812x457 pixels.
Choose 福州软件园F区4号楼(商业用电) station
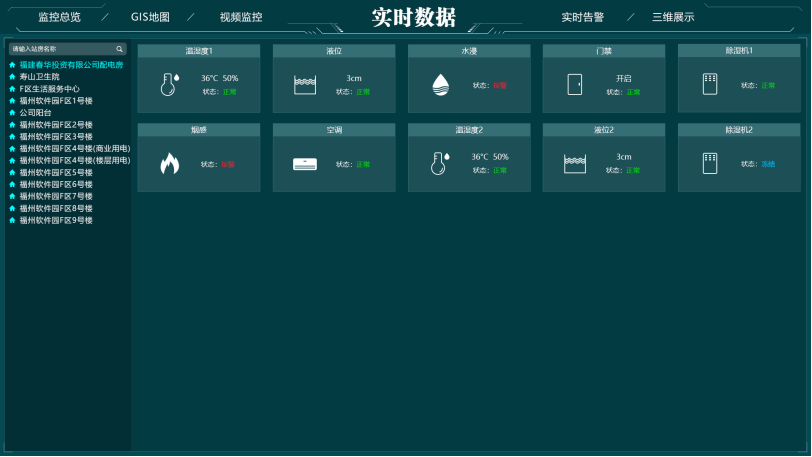(x=74, y=149)
